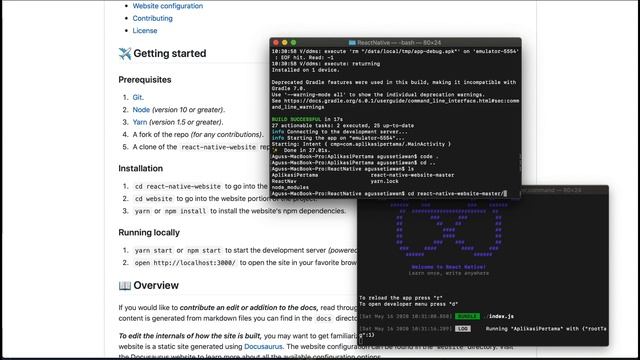Image resolution: width=640 pixels, height=360 pixels.
Task: Click the 'npm start' code snippet
Action: (x=204, y=250)
